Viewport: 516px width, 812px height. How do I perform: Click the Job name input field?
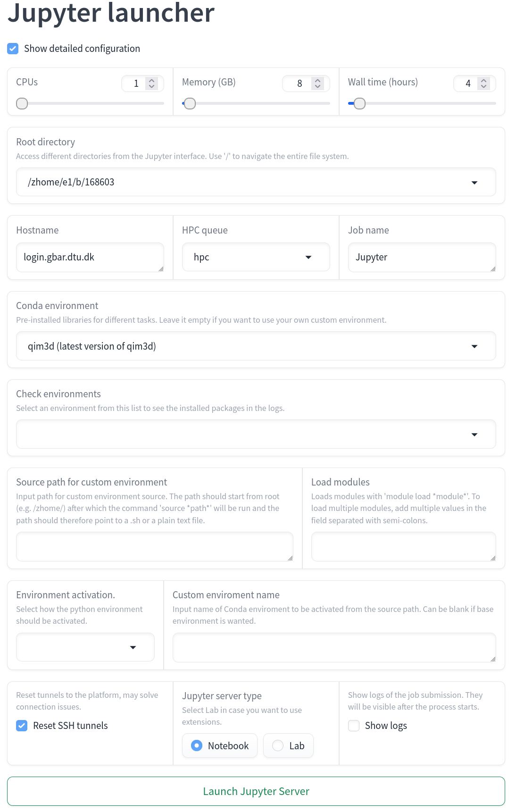[422, 257]
